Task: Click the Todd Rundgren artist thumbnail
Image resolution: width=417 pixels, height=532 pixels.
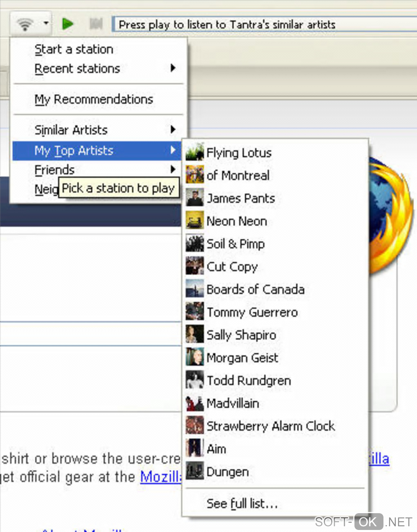Action: (195, 379)
